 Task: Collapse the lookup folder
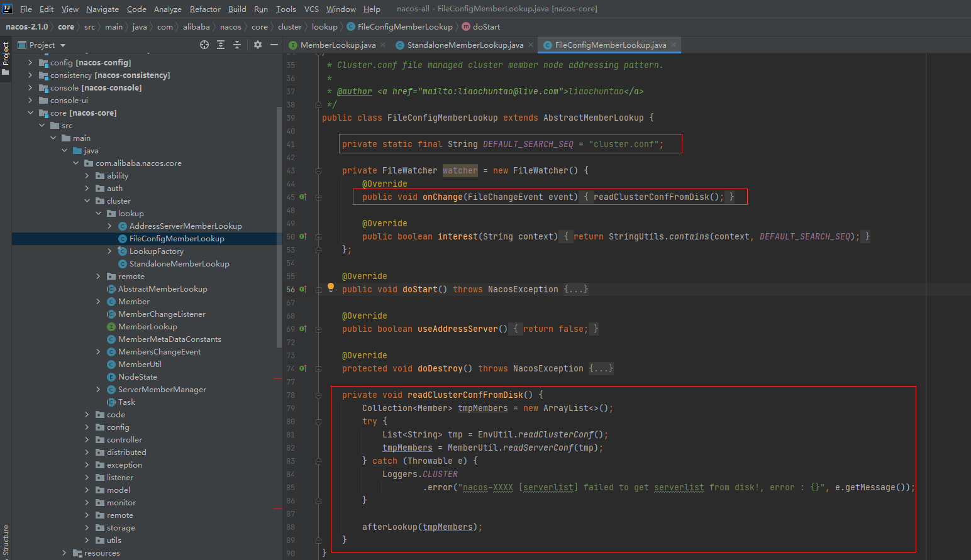[x=98, y=213]
